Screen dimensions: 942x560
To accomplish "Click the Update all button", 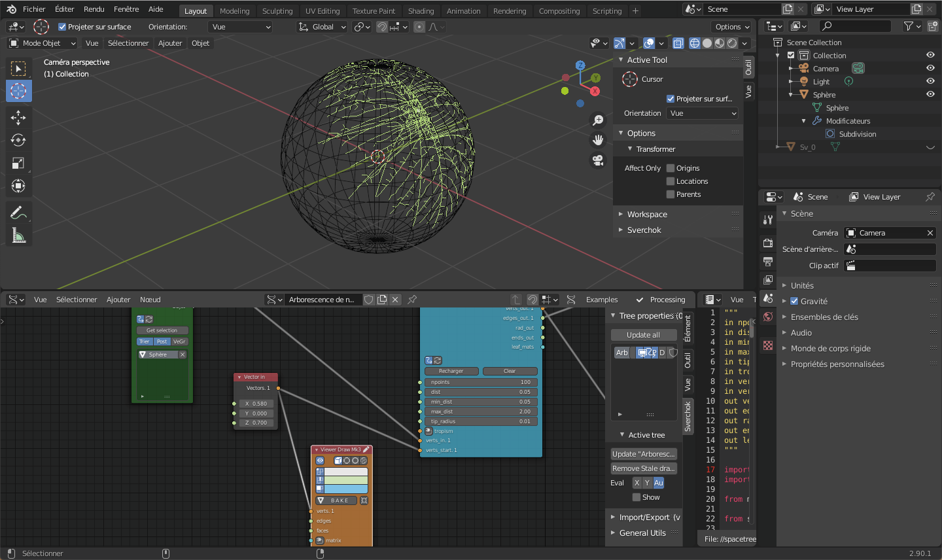I will [643, 335].
